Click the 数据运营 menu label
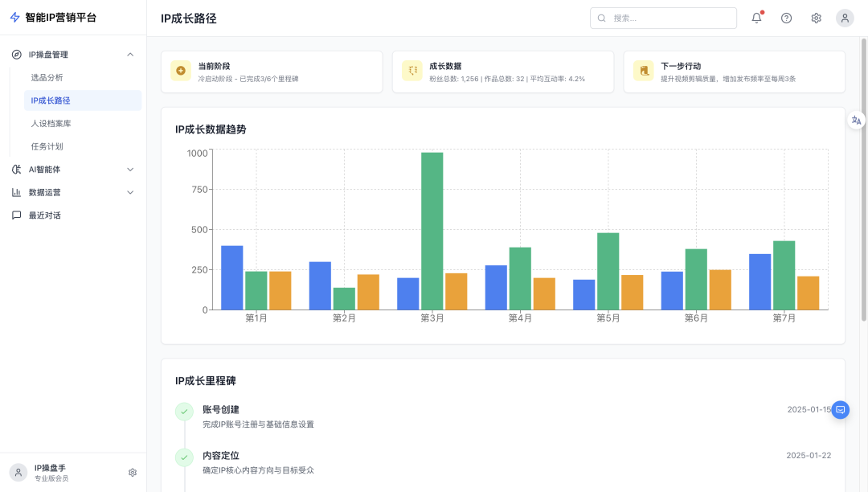 click(45, 193)
